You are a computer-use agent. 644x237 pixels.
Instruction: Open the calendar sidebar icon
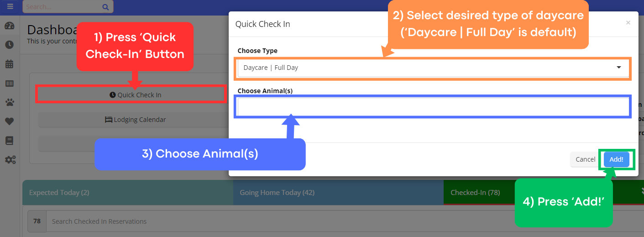pyautogui.click(x=10, y=64)
